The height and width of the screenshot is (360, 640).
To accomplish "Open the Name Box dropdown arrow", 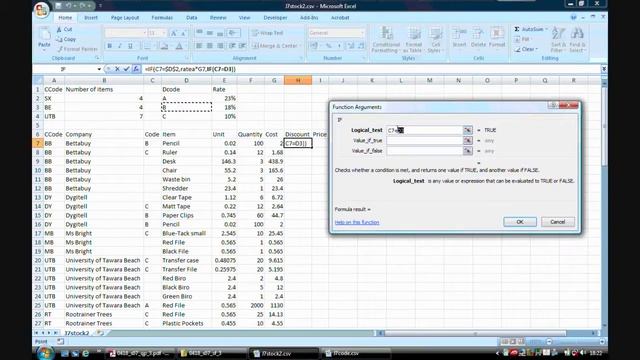I will pyautogui.click(x=99, y=69).
